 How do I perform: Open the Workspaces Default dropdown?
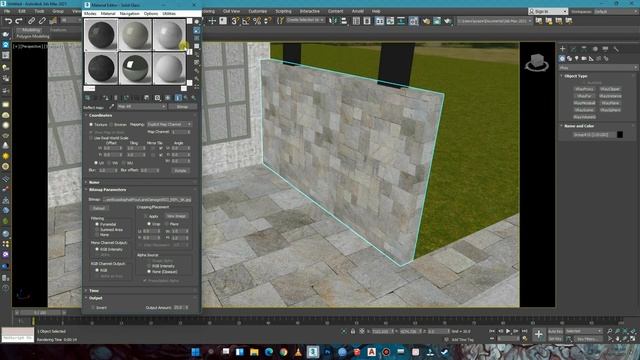point(616,11)
